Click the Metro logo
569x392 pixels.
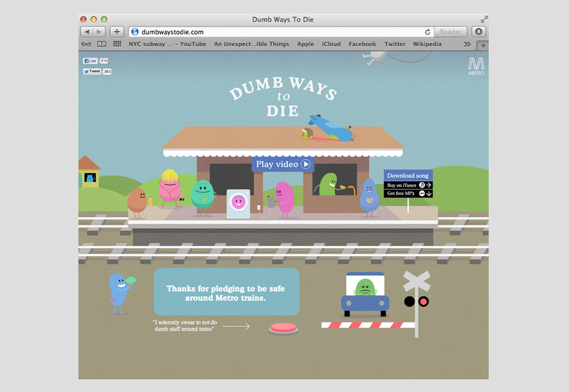coord(476,66)
